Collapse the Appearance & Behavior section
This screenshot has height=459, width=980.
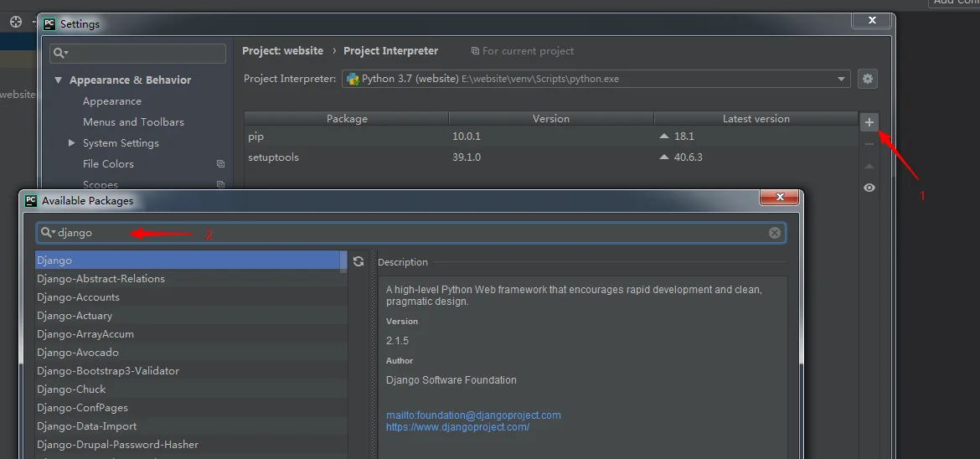pos(58,80)
